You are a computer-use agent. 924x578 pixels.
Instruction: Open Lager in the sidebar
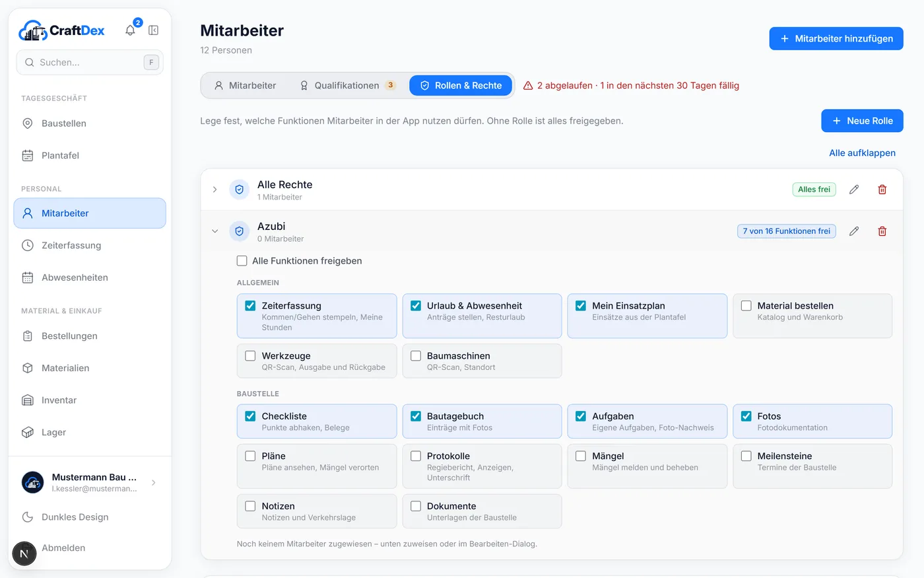90,433
